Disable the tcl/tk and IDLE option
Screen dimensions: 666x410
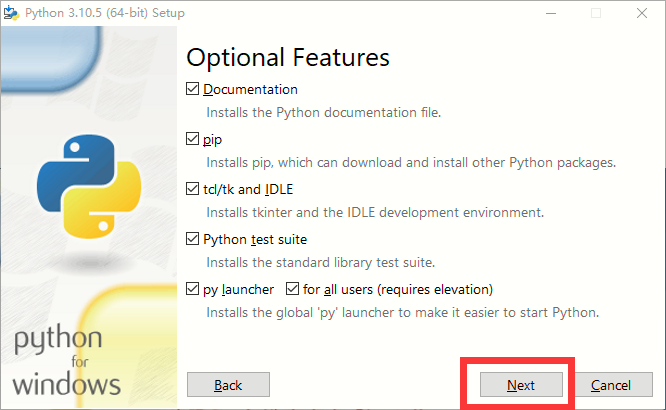[x=193, y=189]
